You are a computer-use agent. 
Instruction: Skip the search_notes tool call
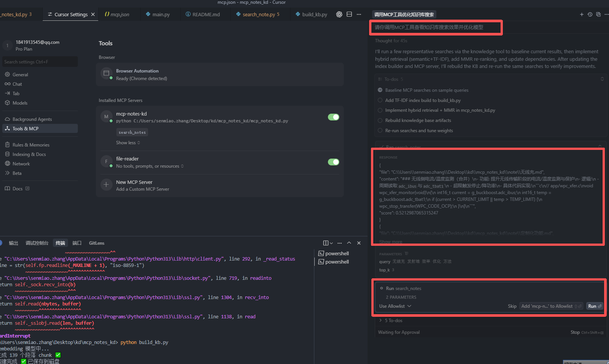[512, 306]
